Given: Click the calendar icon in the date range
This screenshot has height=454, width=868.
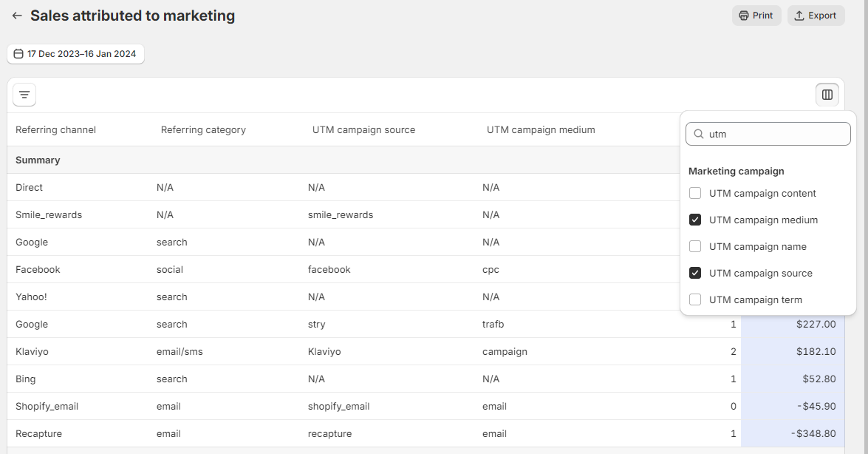Looking at the screenshot, I should (x=18, y=54).
